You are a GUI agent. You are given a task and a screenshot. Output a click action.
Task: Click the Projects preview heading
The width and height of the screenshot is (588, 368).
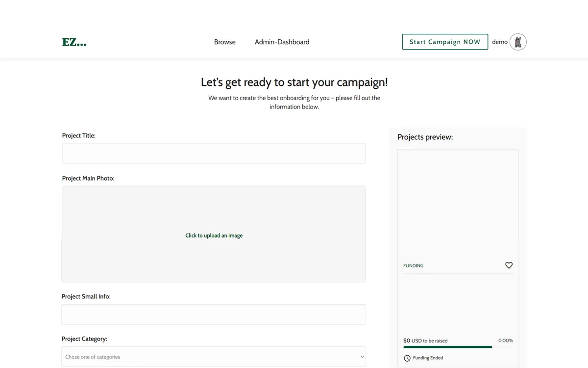(x=425, y=137)
